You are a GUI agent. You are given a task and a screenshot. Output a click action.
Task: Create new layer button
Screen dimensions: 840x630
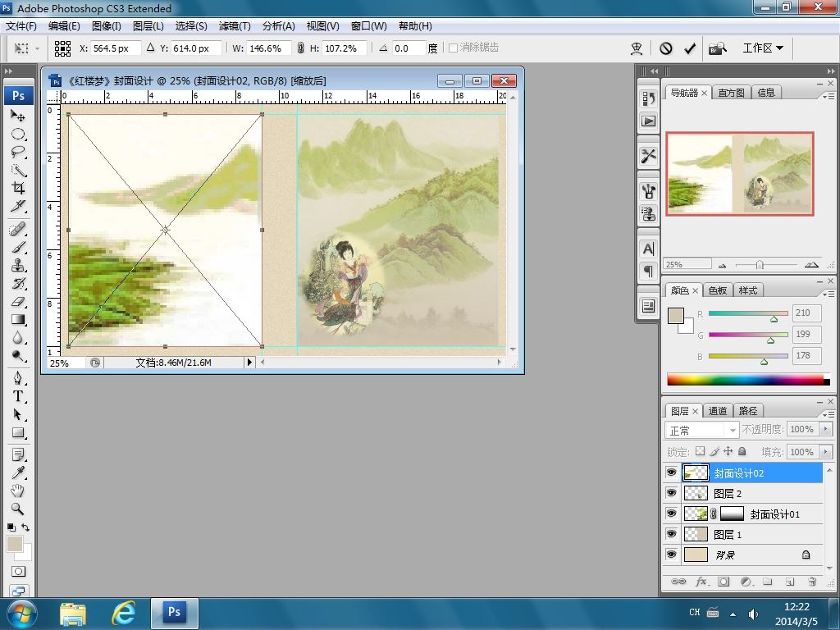click(790, 582)
